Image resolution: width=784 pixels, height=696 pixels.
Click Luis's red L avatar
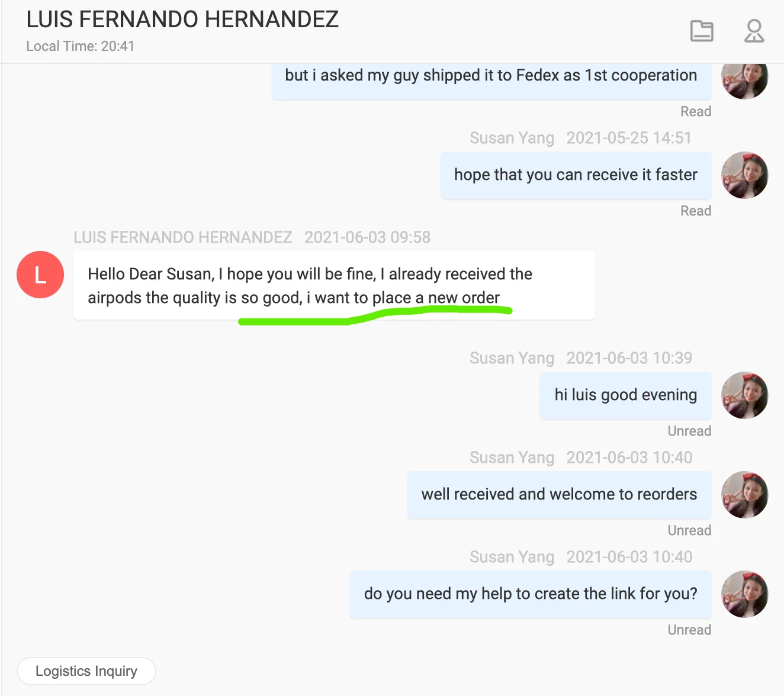[40, 275]
